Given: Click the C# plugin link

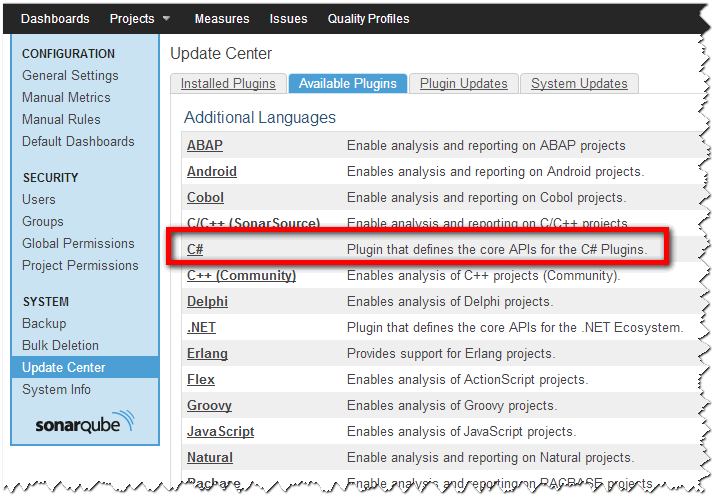Looking at the screenshot, I should (x=195, y=249).
